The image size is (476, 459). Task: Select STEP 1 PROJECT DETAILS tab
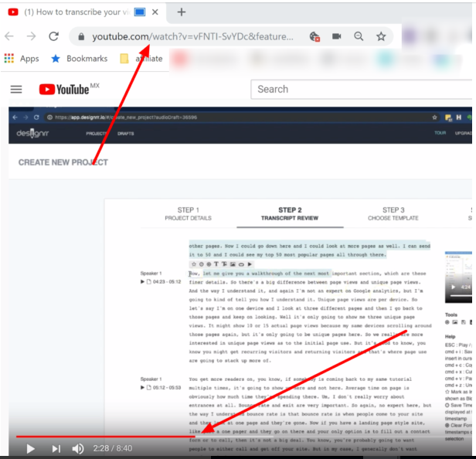(189, 214)
